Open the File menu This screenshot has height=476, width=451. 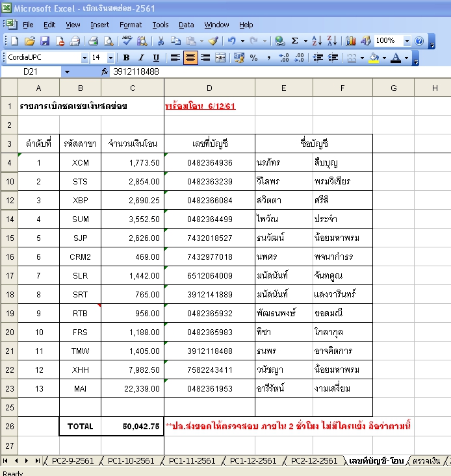(28, 25)
